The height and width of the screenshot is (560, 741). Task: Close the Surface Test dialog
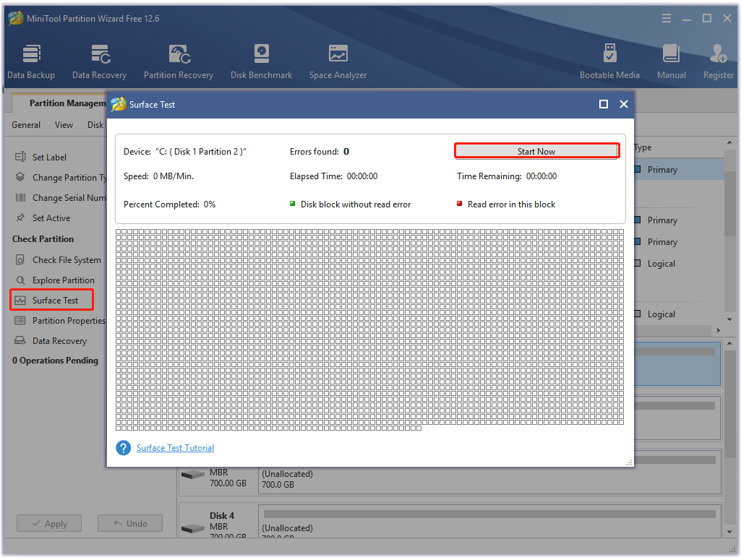[624, 104]
